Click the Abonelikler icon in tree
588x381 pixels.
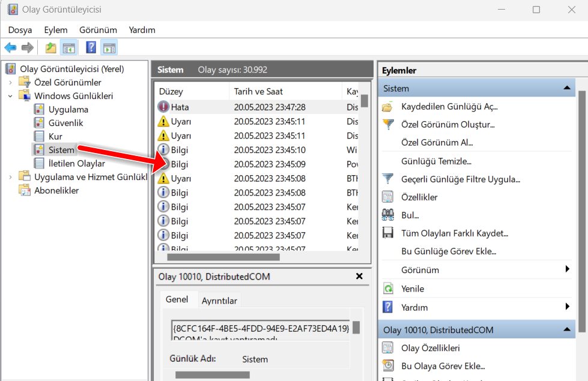coord(25,190)
